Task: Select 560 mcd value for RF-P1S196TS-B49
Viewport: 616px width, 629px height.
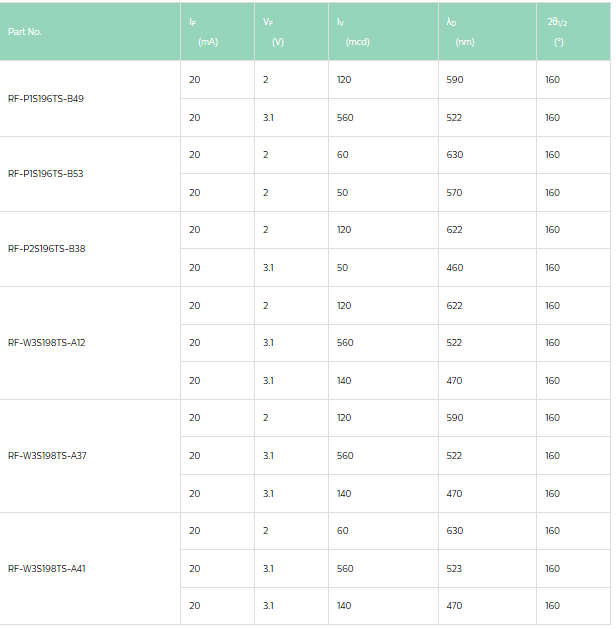Action: click(x=345, y=117)
